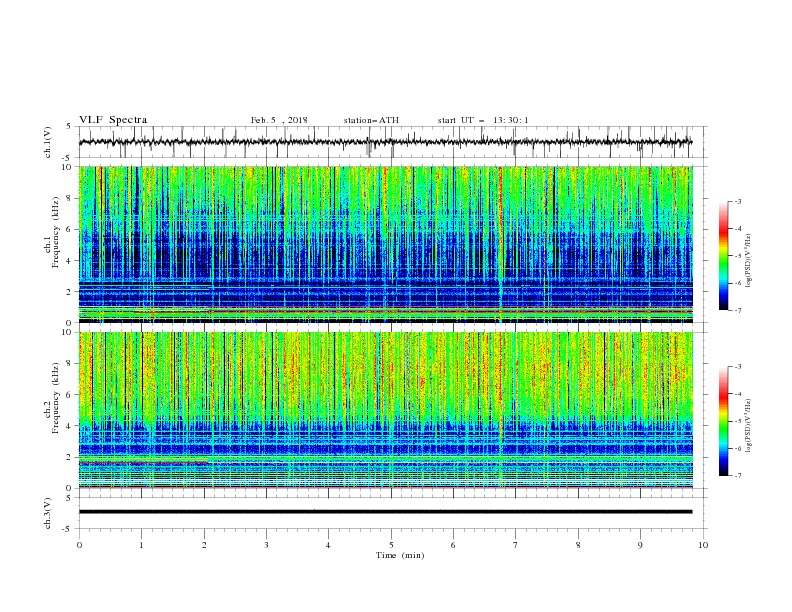The image size is (792, 612).
Task: Select the ch.1 "Frequency (kHz)" axis label
Action: [55, 230]
